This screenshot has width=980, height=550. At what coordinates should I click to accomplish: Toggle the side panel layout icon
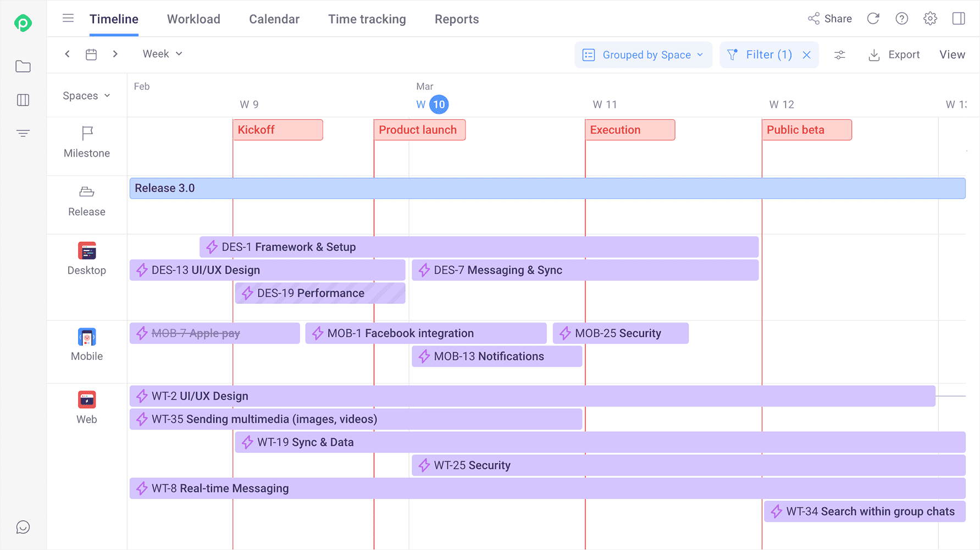point(959,19)
